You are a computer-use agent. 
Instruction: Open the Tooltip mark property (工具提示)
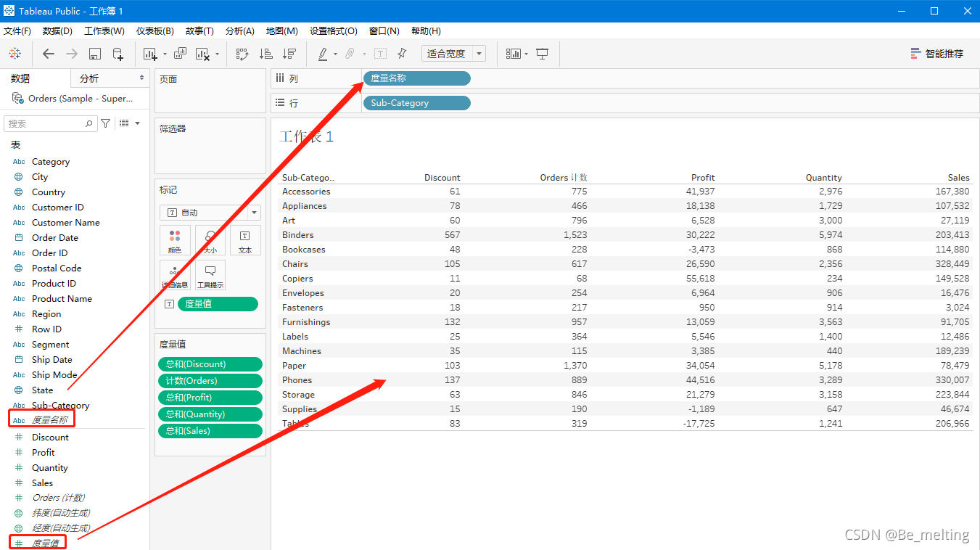click(x=210, y=276)
